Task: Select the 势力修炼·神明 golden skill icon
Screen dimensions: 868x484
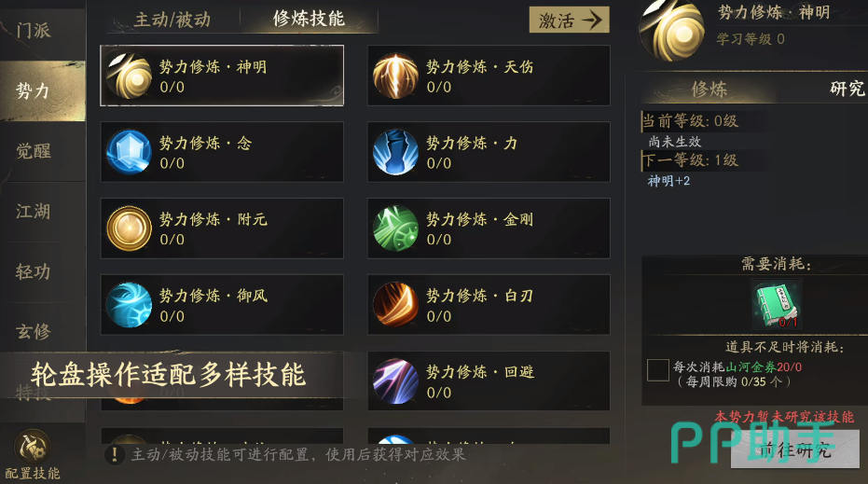Action: pos(129,76)
